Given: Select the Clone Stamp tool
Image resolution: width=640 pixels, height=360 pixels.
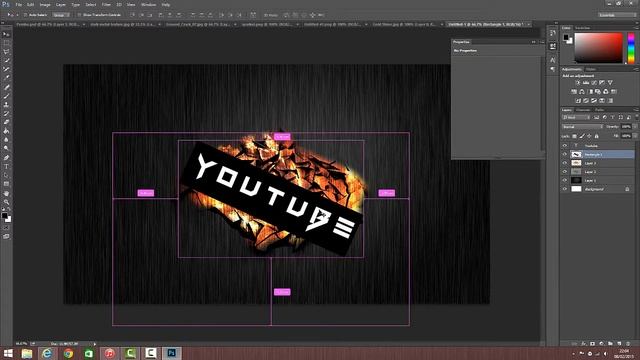Looking at the screenshot, I should point(6,104).
